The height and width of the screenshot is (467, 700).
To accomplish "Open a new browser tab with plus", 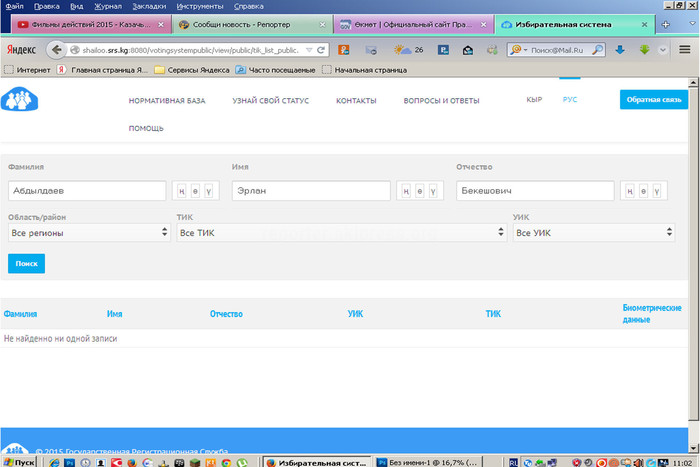I will pos(666,24).
